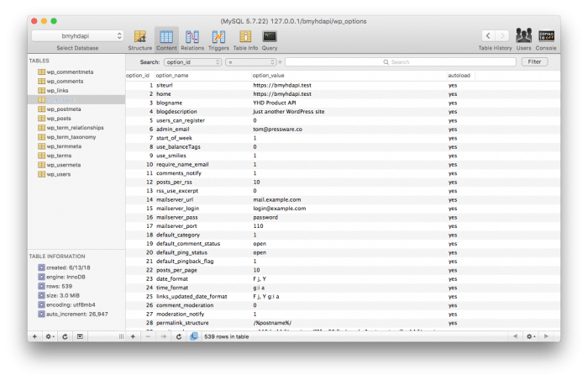588x381 pixels.
Task: Click into the Search input field
Action: click(400, 62)
